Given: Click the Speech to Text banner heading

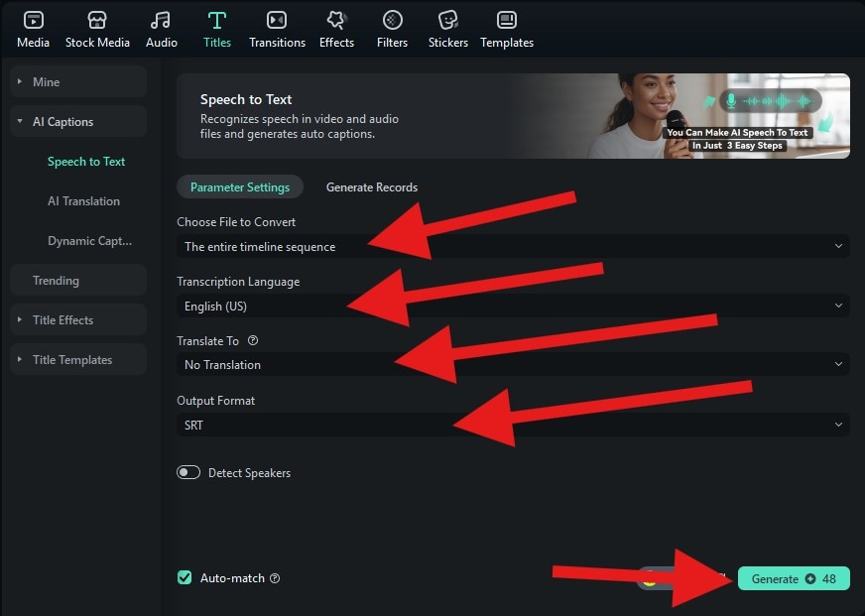Looking at the screenshot, I should pos(246,99).
